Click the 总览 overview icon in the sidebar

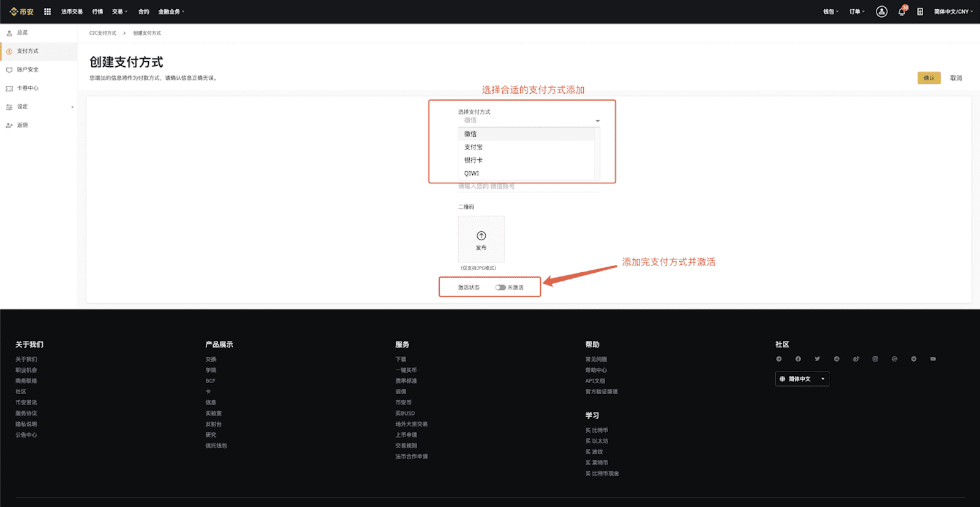pos(9,33)
